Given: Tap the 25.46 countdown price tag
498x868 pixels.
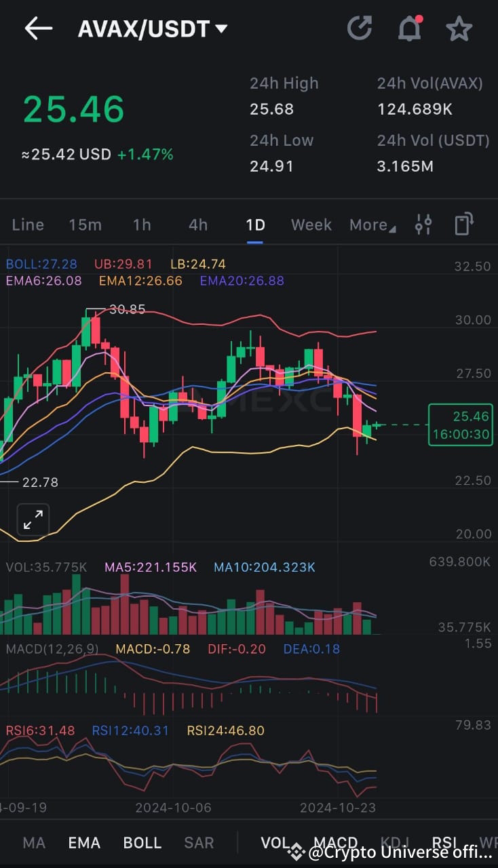Looking at the screenshot, I should tap(461, 425).
